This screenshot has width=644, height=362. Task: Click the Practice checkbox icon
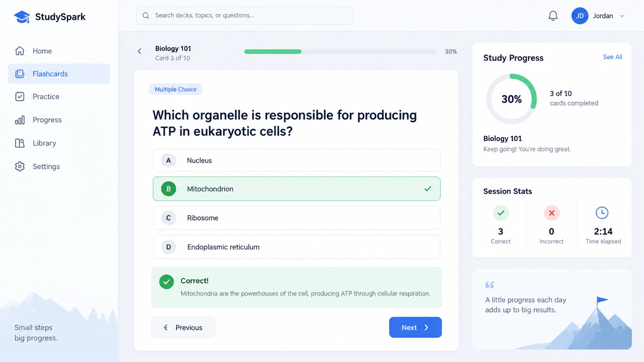20,97
